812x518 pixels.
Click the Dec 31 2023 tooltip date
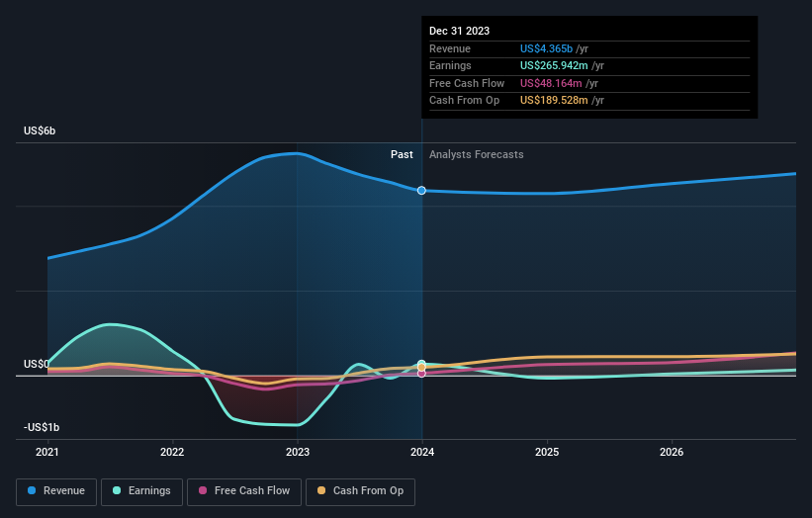click(x=459, y=31)
